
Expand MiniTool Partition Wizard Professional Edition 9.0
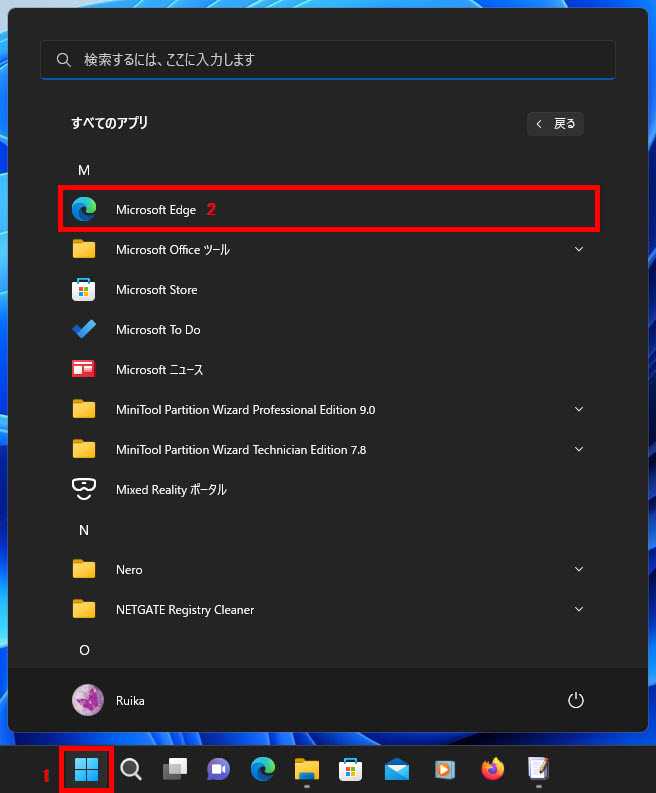578,410
